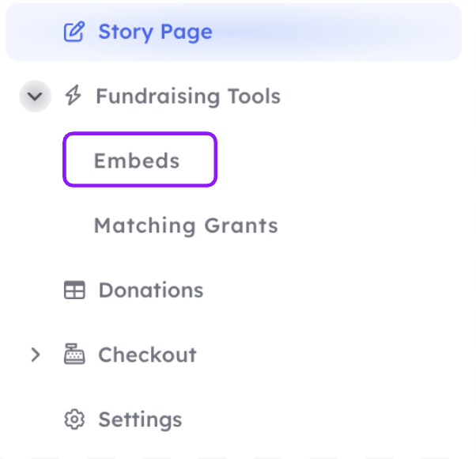
Task: Click the Story Page pencil-edit icon
Action: click(74, 32)
